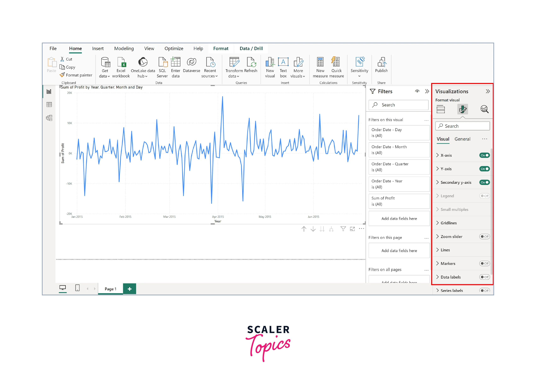The height and width of the screenshot is (392, 536).
Task: Click Focus mode icon below chart
Action: (x=352, y=229)
